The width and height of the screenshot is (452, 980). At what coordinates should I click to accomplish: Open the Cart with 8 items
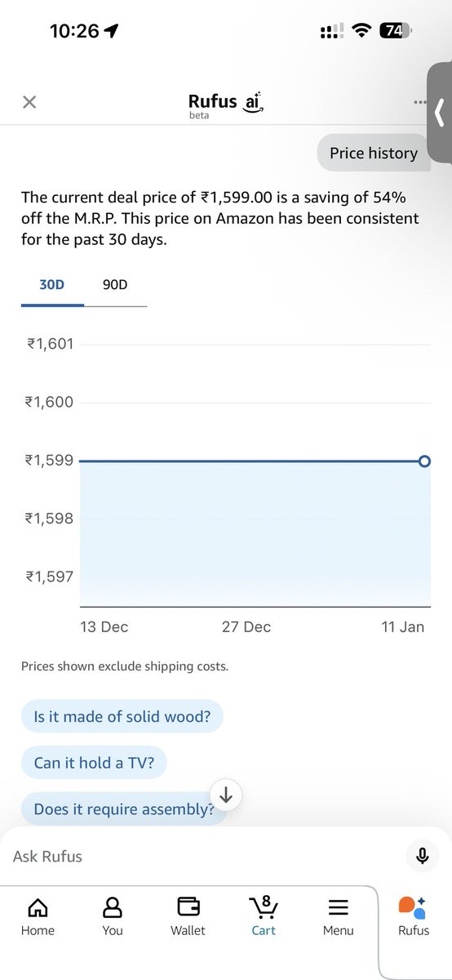point(264,915)
